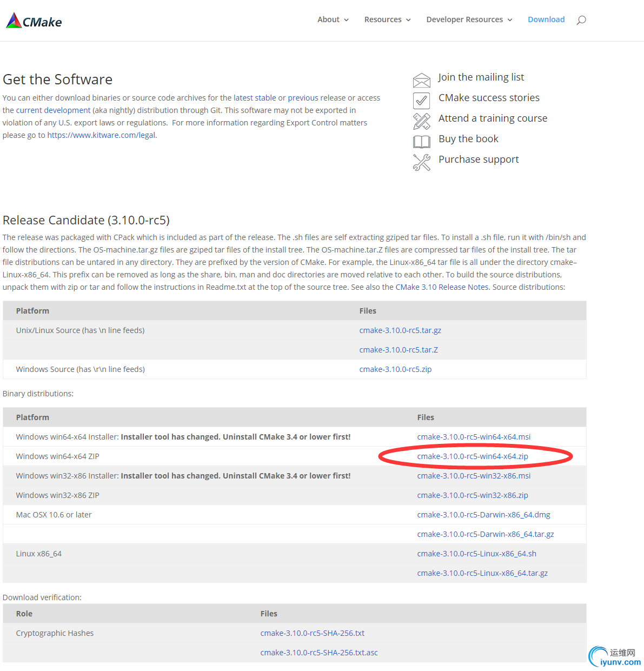Image resolution: width=644 pixels, height=671 pixels.
Task: Follow the previous release link
Action: (303, 98)
